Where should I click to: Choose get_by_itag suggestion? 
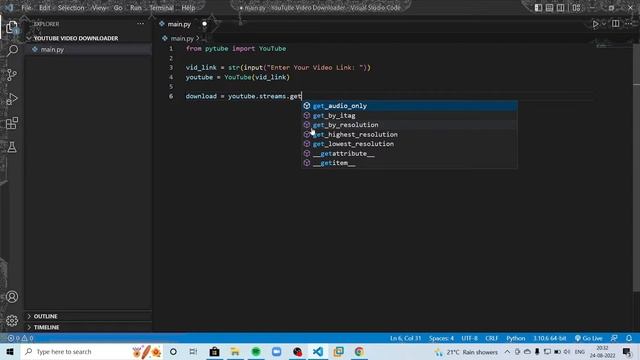(x=409, y=116)
